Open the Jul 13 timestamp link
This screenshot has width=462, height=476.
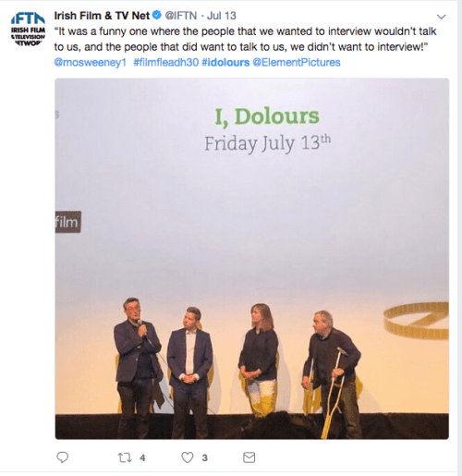[x=222, y=16]
